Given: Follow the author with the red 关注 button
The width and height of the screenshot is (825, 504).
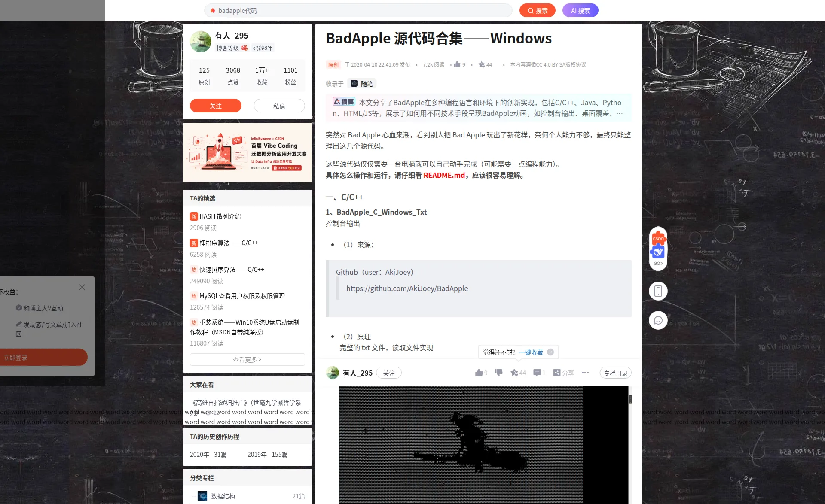Looking at the screenshot, I should 216,106.
